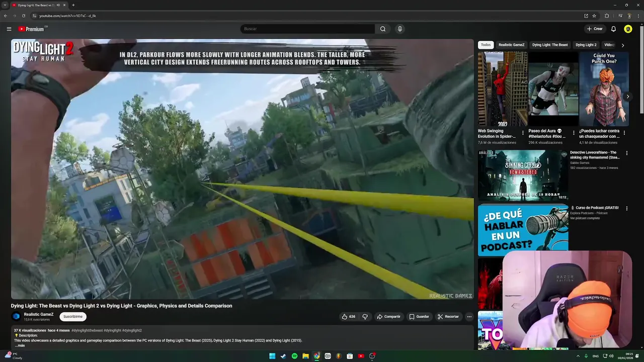Open tab search dropdown in browser
The width and height of the screenshot is (644, 362).
pos(5,5)
